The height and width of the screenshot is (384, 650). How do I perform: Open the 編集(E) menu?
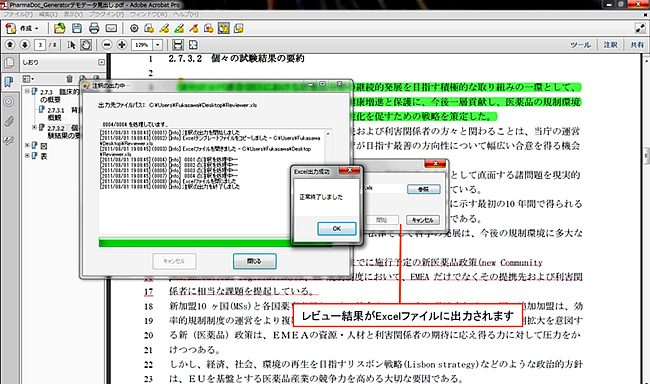click(x=48, y=15)
